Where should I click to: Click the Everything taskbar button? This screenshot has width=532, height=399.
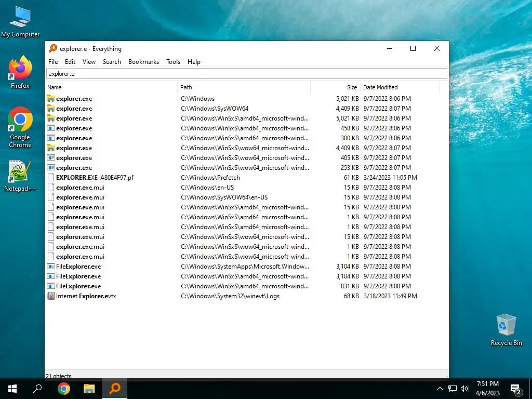[x=115, y=389]
